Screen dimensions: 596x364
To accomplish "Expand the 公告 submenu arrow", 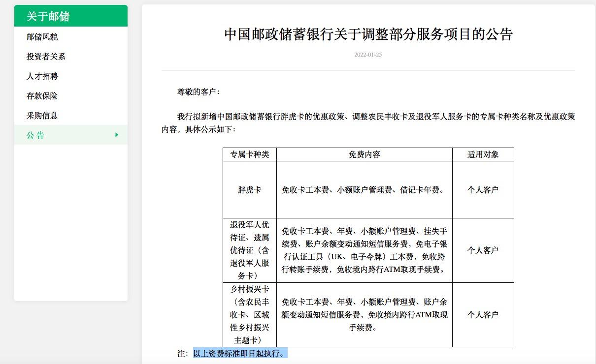I will point(116,135).
